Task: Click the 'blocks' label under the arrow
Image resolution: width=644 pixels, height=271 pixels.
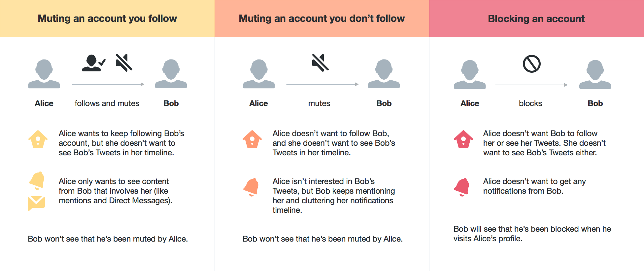Action: 530,103
